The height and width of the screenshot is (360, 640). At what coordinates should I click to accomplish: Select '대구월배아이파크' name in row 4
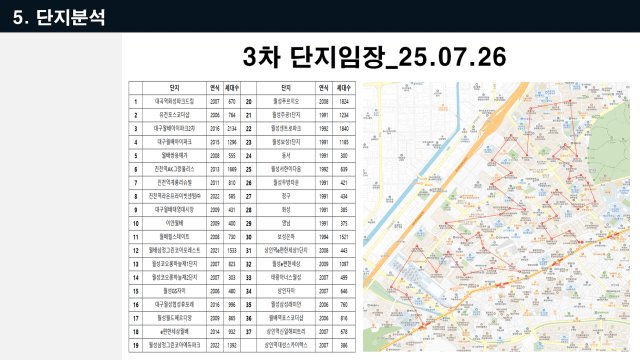[174, 142]
